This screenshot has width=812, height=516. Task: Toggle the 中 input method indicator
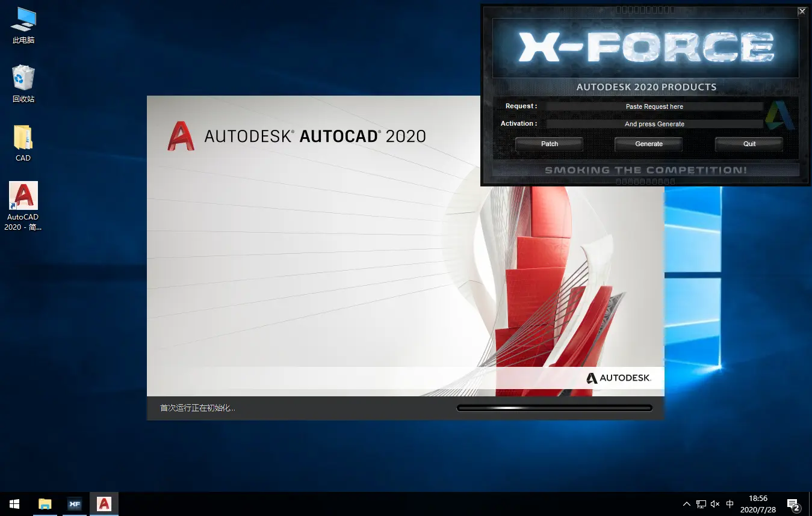(730, 504)
